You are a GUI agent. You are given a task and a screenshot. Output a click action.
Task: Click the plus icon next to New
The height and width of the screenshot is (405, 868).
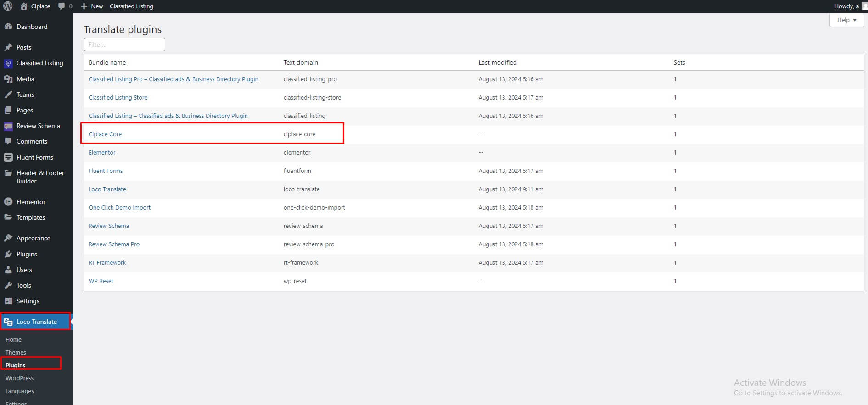click(84, 6)
